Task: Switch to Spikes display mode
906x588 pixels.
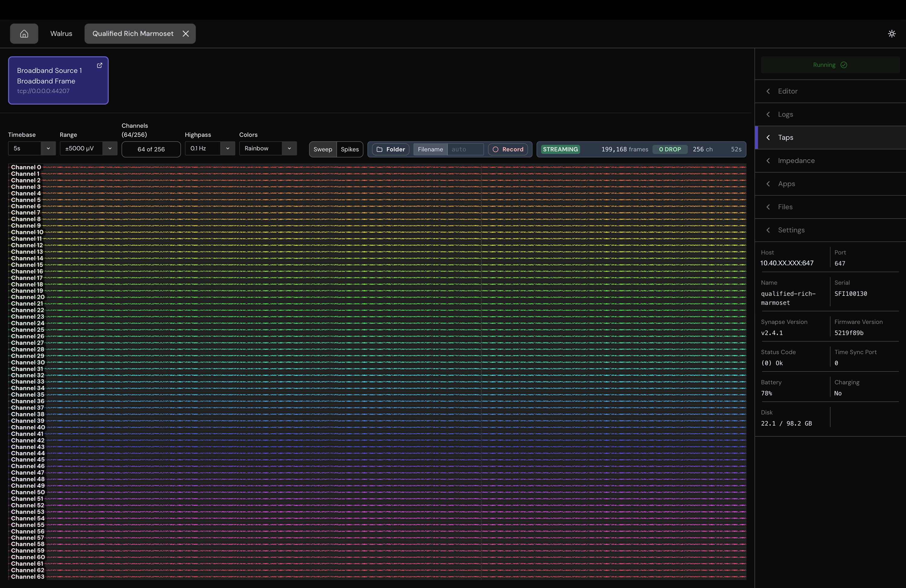Action: (x=350, y=149)
